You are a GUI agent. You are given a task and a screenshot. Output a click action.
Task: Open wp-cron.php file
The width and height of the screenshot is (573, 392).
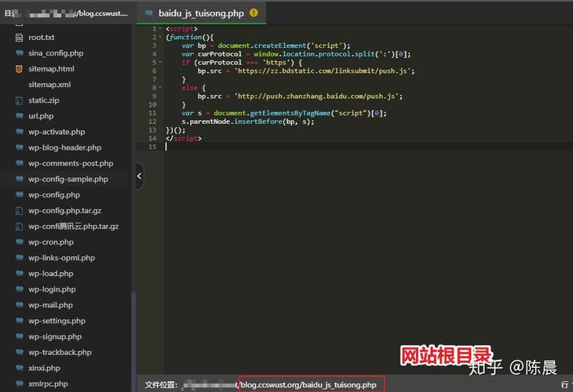click(x=51, y=242)
